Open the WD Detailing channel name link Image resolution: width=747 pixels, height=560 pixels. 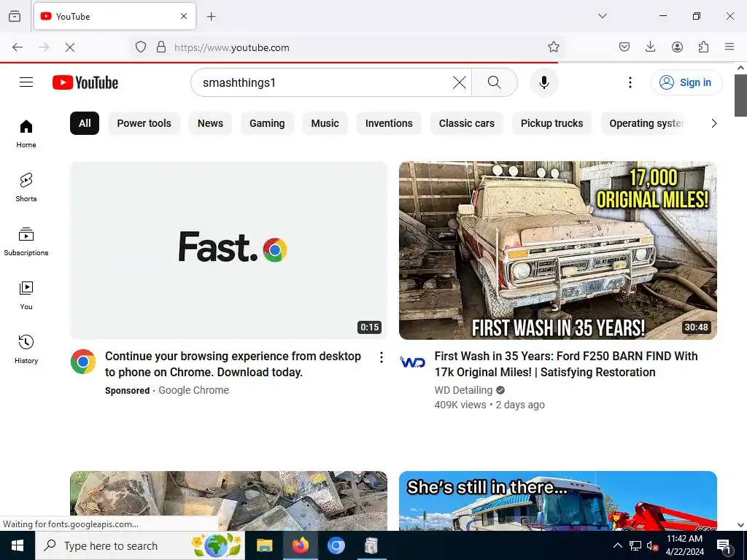463,390
